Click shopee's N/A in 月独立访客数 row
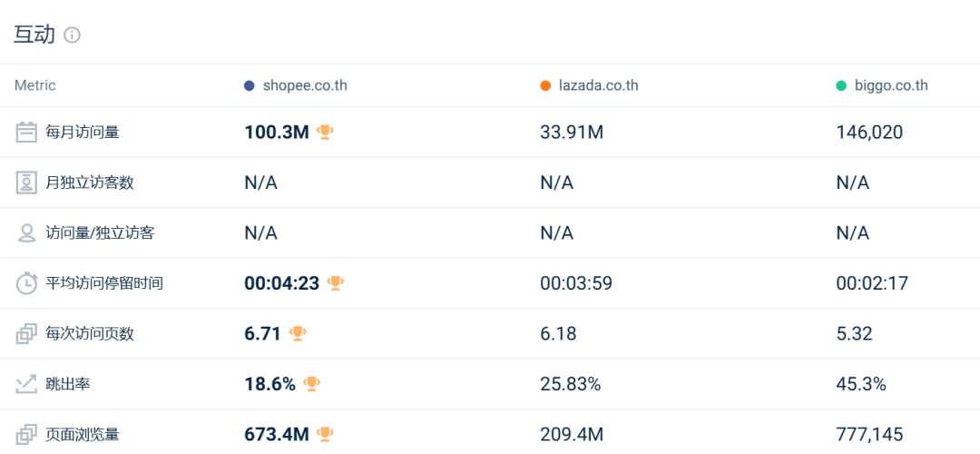980x454 pixels. tap(260, 183)
